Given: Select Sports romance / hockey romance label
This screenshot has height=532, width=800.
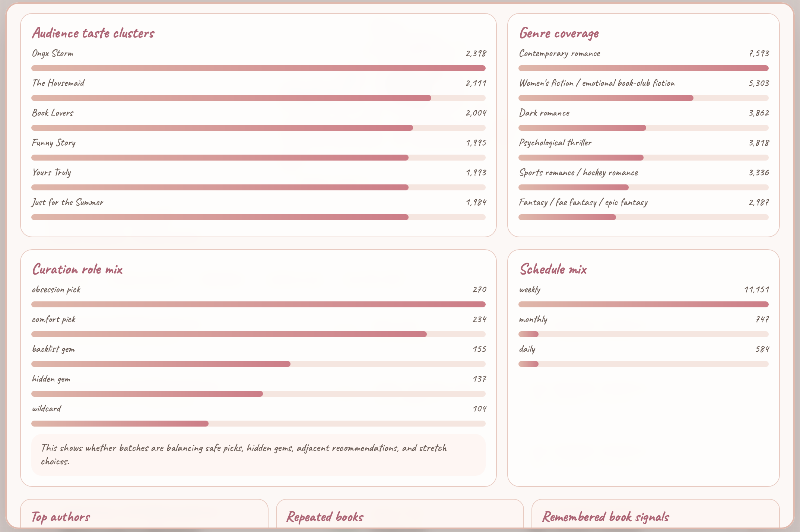Looking at the screenshot, I should 579,172.
